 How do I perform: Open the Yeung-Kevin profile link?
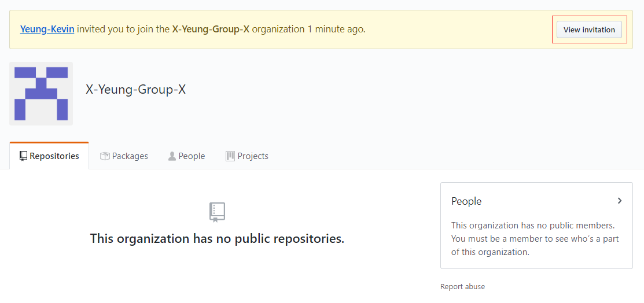pyautogui.click(x=47, y=29)
